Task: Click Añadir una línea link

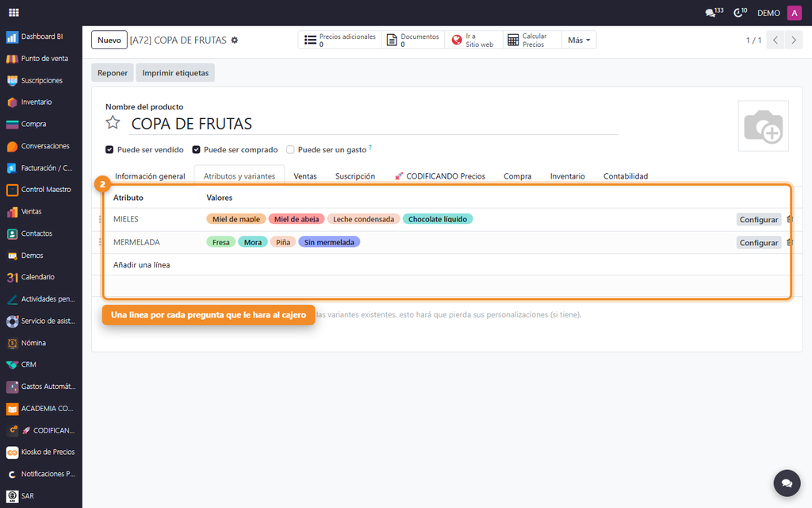Action: pos(141,265)
